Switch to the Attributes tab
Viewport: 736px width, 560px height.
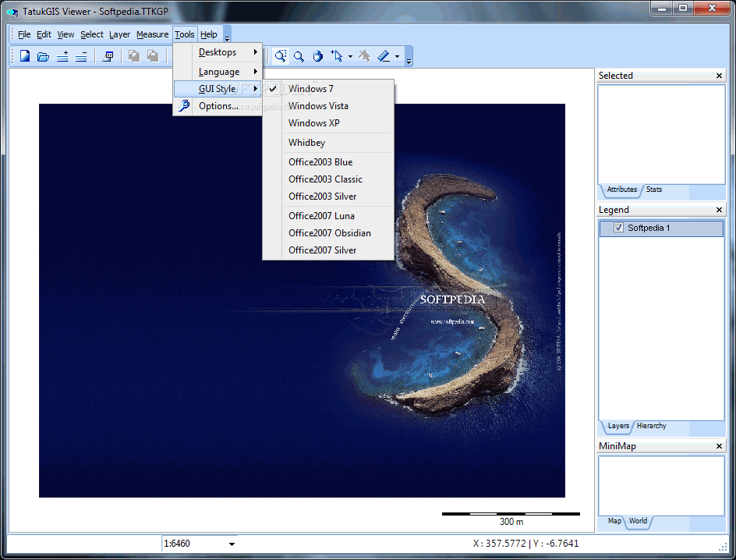(x=622, y=190)
